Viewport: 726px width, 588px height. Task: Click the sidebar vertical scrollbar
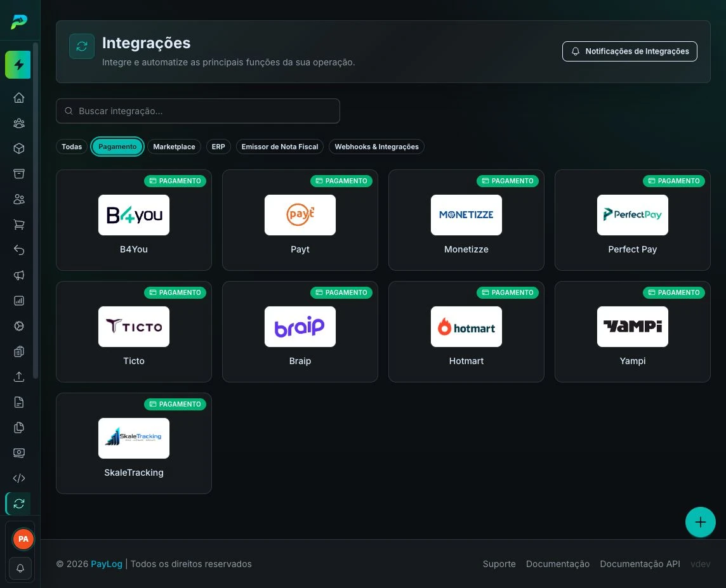(35, 211)
